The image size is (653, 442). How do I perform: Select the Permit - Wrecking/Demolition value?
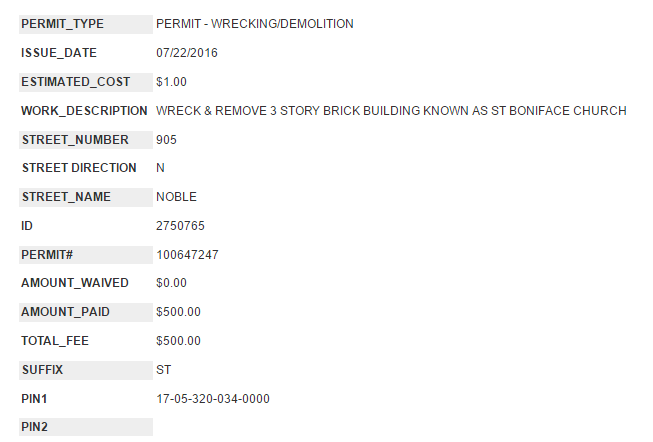click(x=254, y=23)
